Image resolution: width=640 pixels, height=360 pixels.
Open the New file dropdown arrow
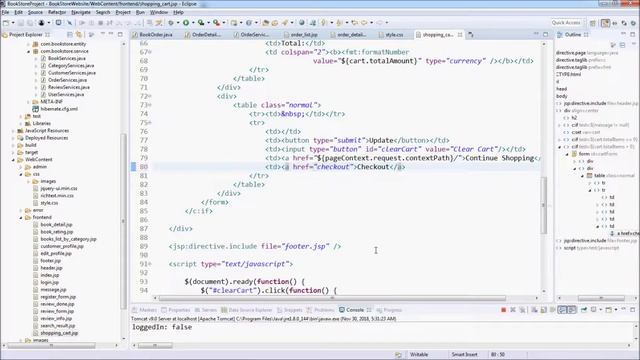(x=13, y=23)
